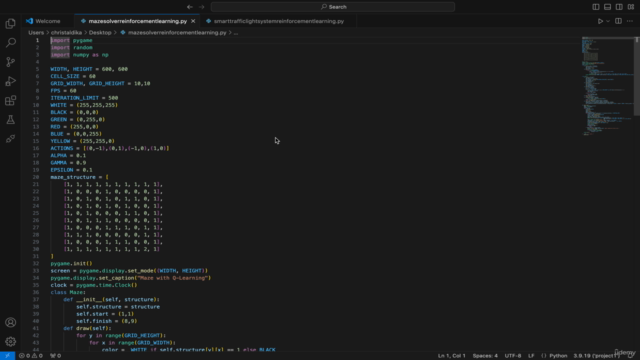
Task: Open the Customize Layout button
Action: pyautogui.click(x=631, y=7)
